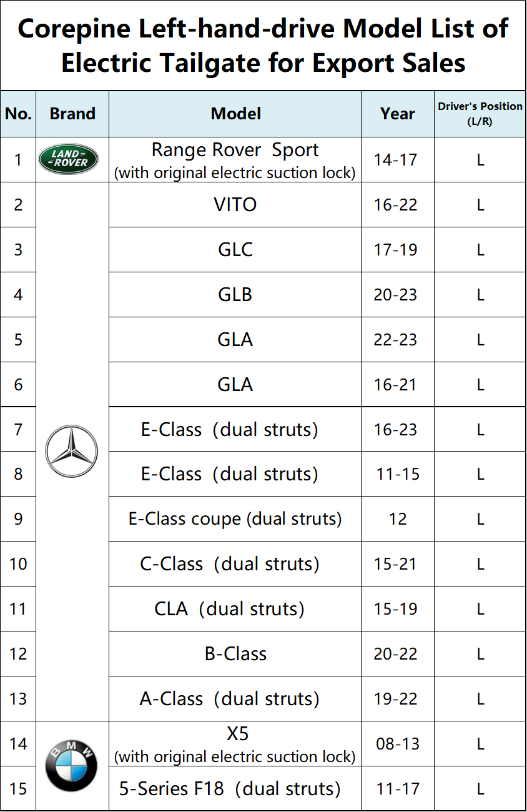527x812 pixels.
Task: Select the 5-Series F18 (dual struts) cell
Action: click(x=235, y=789)
